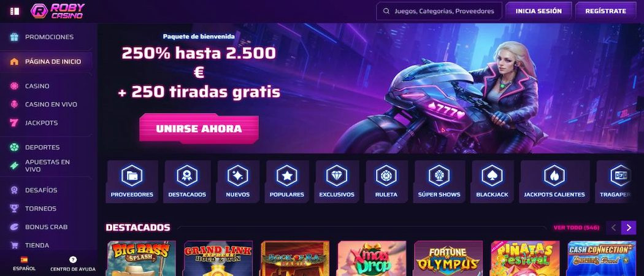Select the Blackjack spade icon
Image resolution: width=644 pixels, height=276 pixels.
pyautogui.click(x=492, y=176)
